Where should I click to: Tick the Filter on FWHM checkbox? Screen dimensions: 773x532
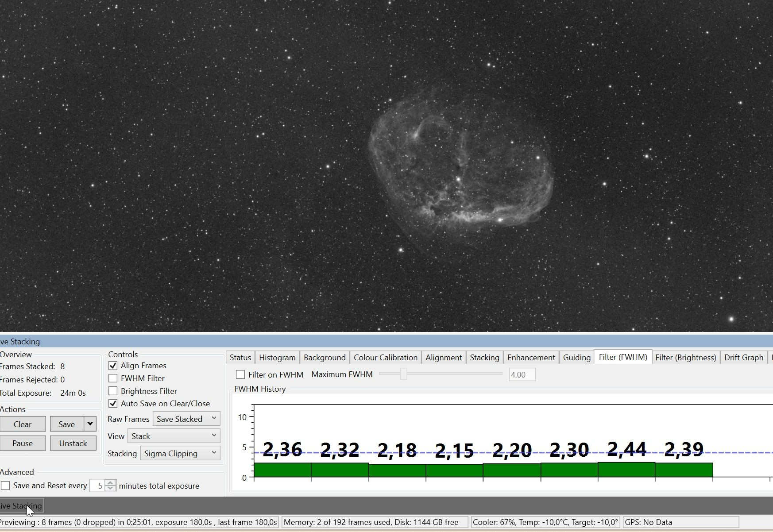point(240,374)
